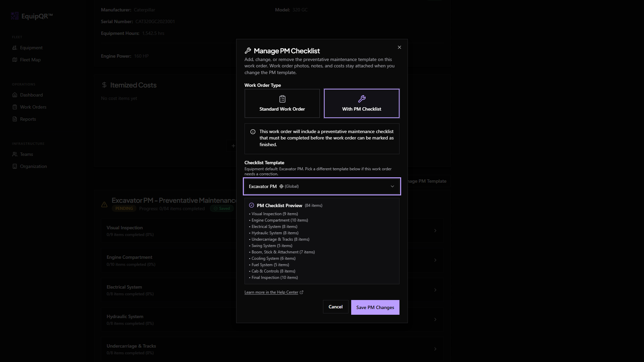The image size is (644, 362).
Task: Expand the Visual Inspection section chevron
Action: point(435,231)
